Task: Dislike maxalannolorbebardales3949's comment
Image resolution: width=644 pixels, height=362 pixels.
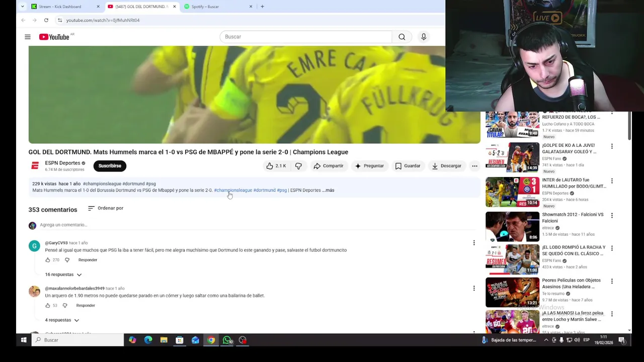Action: 65,305
